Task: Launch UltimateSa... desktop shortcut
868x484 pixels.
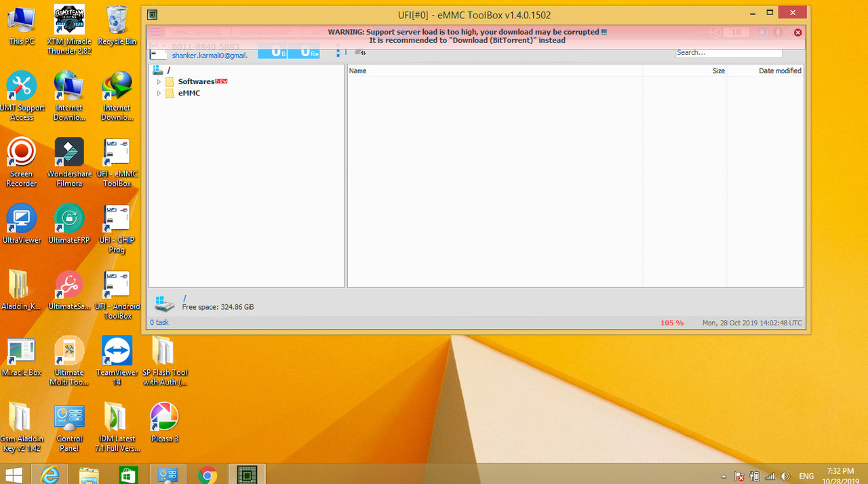Action: pos(69,290)
